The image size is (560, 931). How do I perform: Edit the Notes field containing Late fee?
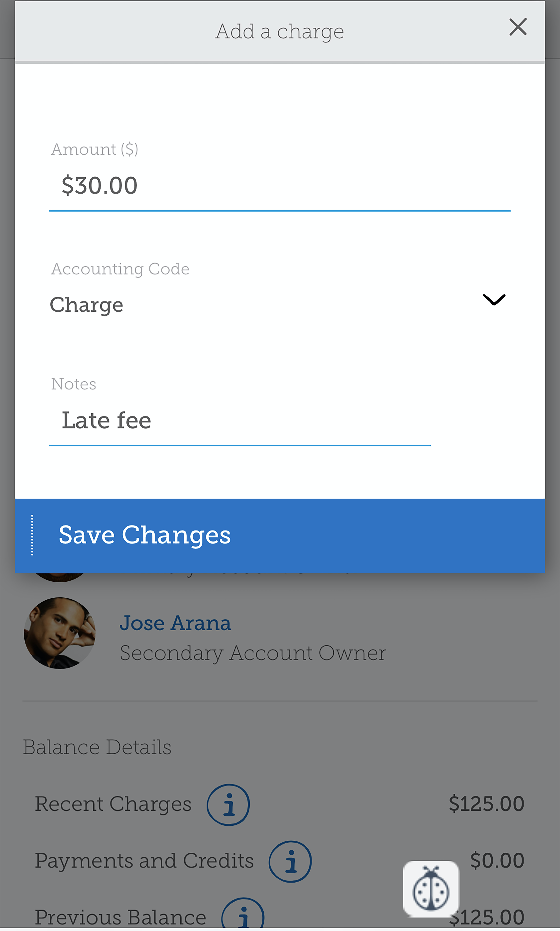[240, 421]
